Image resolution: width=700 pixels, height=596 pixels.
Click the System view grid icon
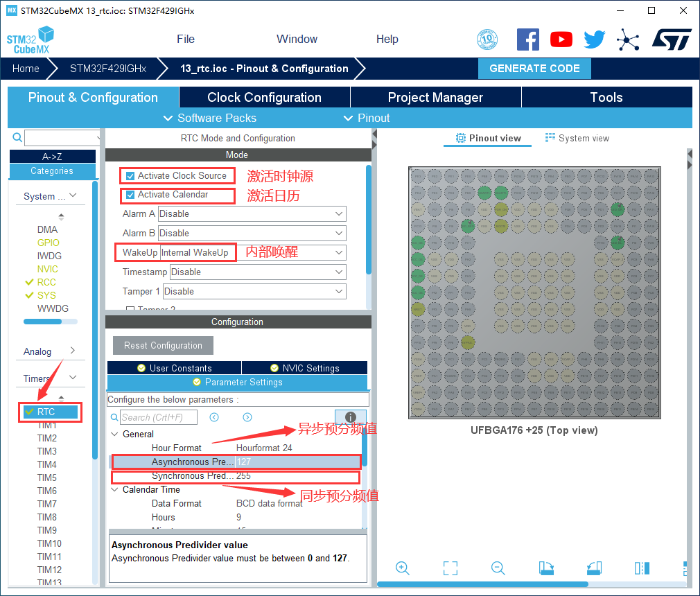[550, 137]
